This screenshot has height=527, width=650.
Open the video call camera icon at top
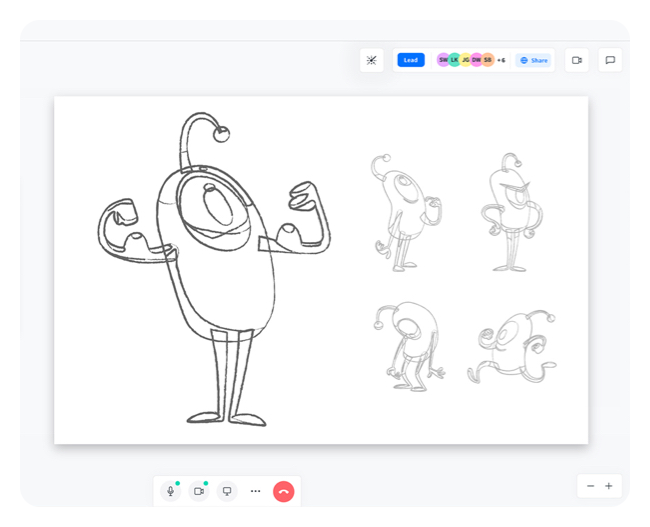coord(577,60)
